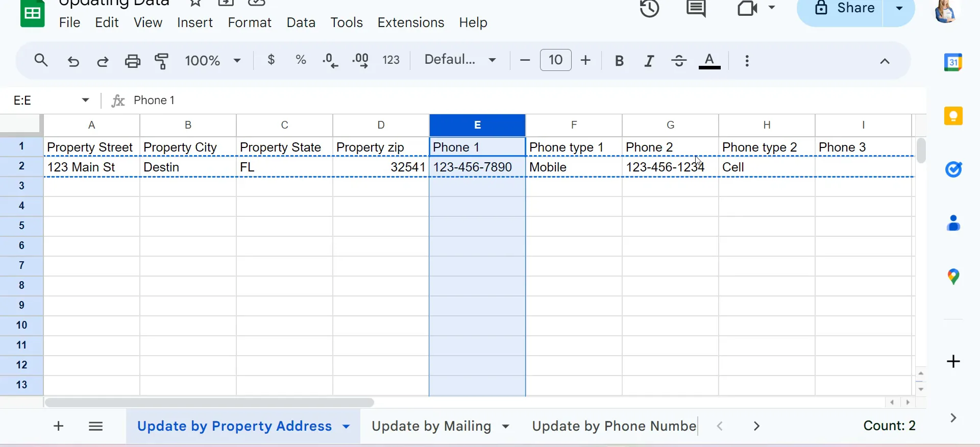Click the Print icon

[133, 61]
